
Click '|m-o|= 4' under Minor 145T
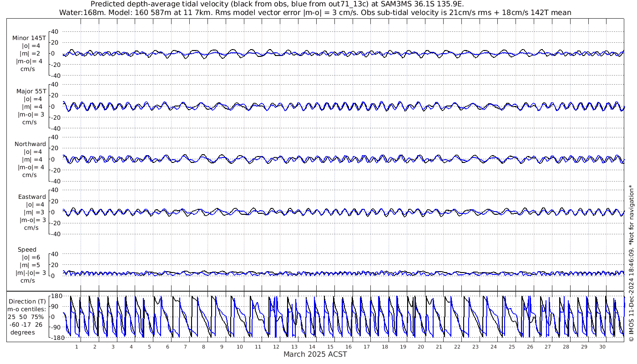point(30,61)
